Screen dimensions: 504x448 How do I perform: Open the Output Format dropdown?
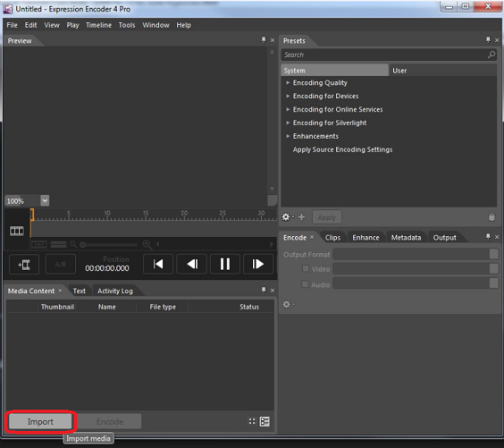point(493,254)
